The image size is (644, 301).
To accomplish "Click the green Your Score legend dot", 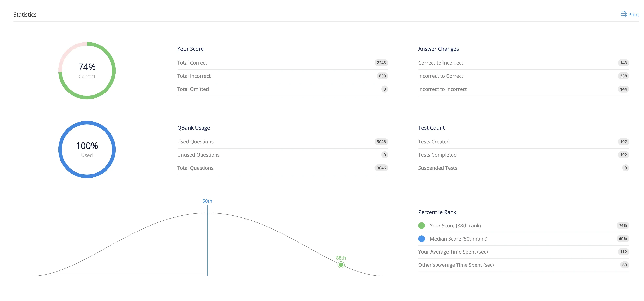I will pyautogui.click(x=421, y=226).
